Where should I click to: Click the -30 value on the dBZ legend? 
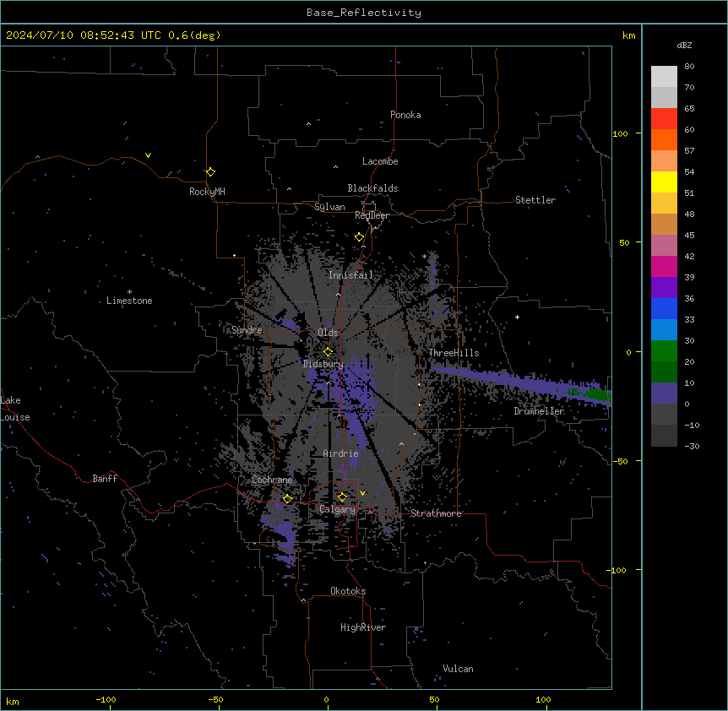[692, 446]
